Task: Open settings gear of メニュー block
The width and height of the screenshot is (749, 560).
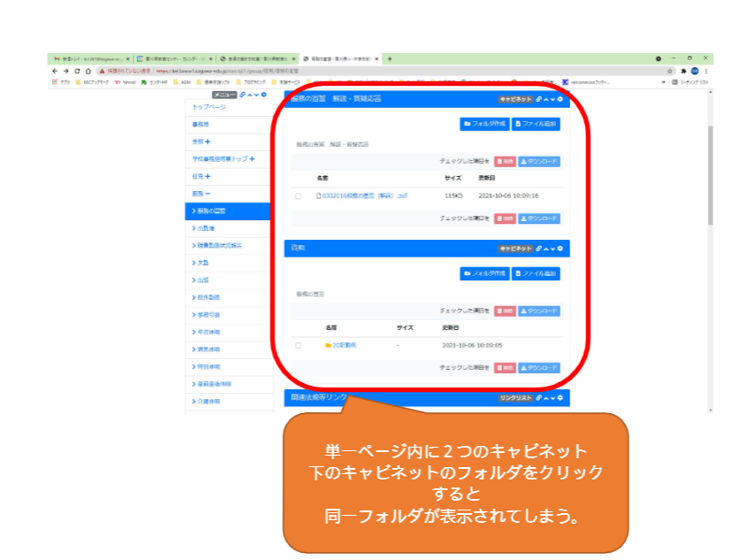Action: [264, 95]
